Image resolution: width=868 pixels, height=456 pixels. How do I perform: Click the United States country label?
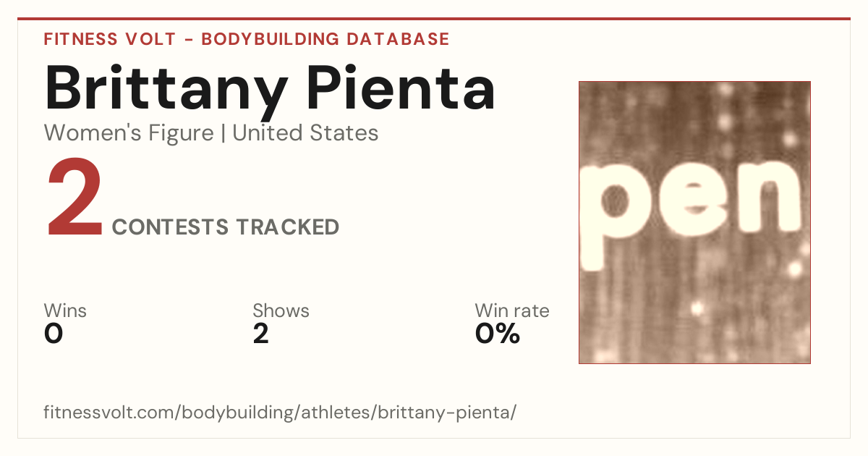305,133
